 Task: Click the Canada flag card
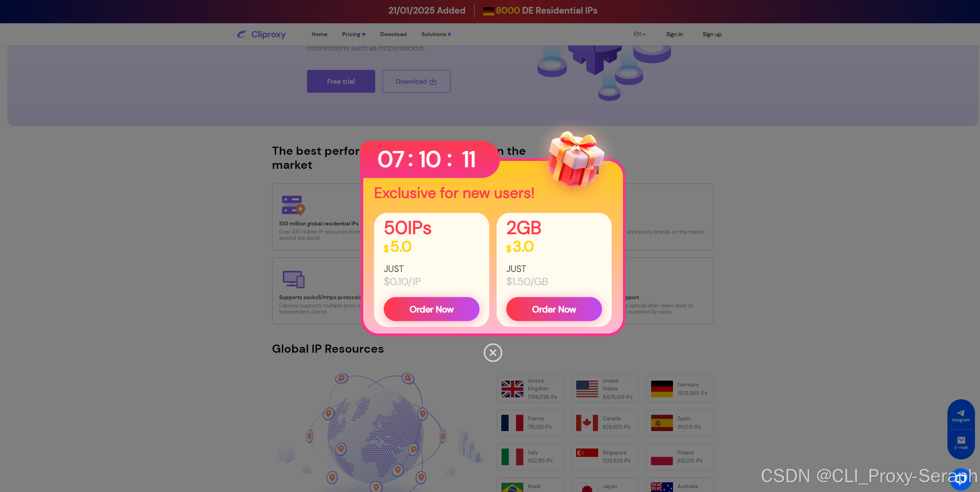(605, 423)
